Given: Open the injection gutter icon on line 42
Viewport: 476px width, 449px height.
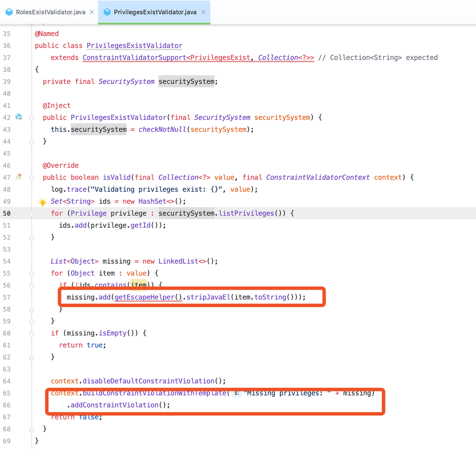Looking at the screenshot, I should point(19,117).
